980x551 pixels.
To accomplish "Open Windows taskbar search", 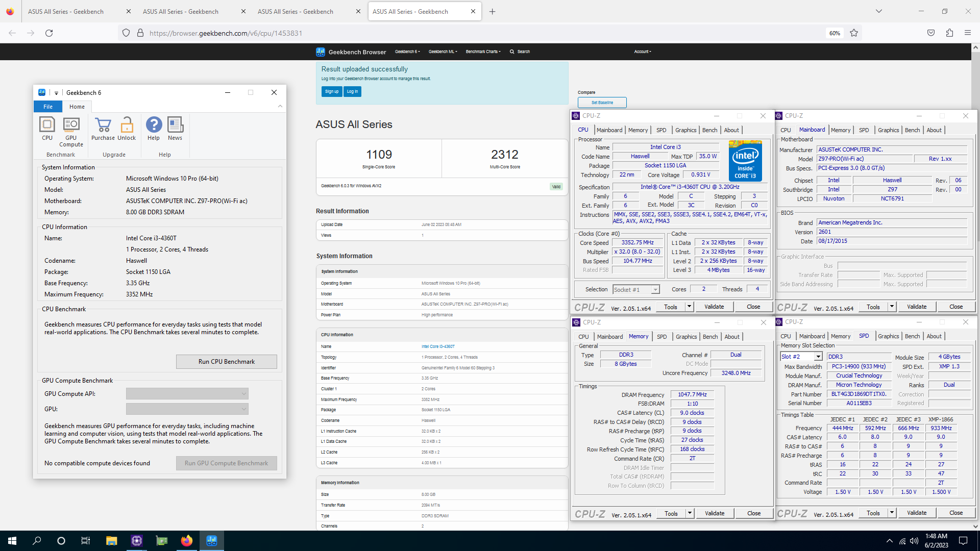I will coord(37,541).
